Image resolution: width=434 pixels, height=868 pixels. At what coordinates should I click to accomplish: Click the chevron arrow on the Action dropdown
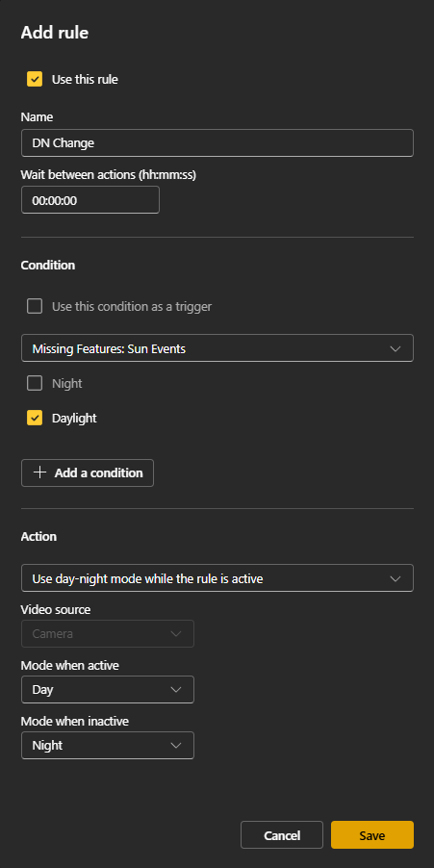tap(396, 579)
